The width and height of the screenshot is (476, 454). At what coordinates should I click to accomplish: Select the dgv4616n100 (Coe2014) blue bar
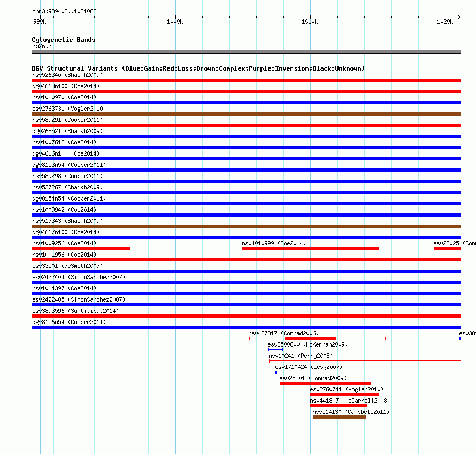click(x=246, y=159)
